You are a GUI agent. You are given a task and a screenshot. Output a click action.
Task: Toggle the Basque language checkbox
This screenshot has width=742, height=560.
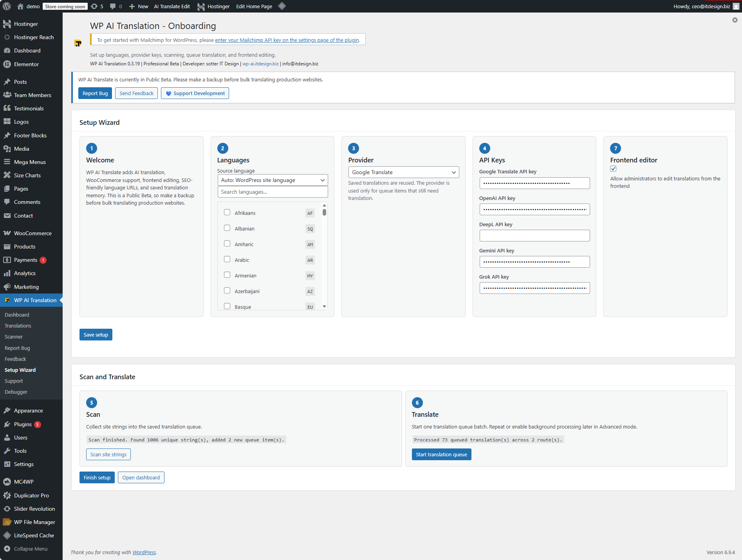point(227,306)
